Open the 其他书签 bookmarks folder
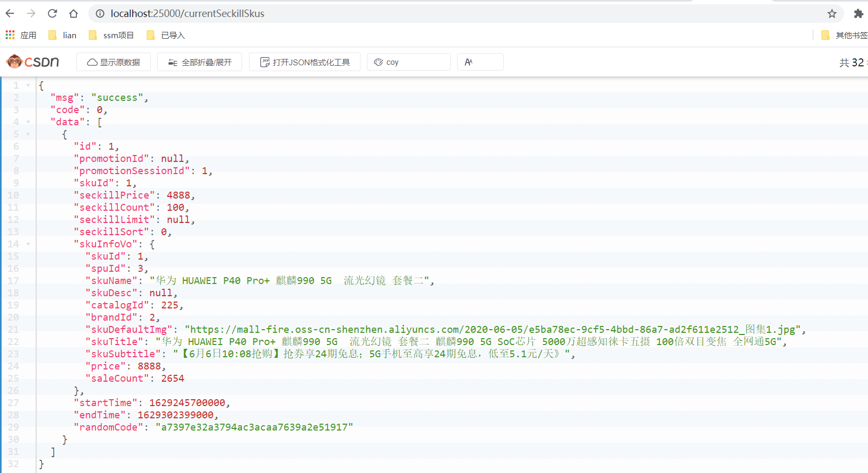Image resolution: width=868 pixels, height=473 pixels. [844, 35]
